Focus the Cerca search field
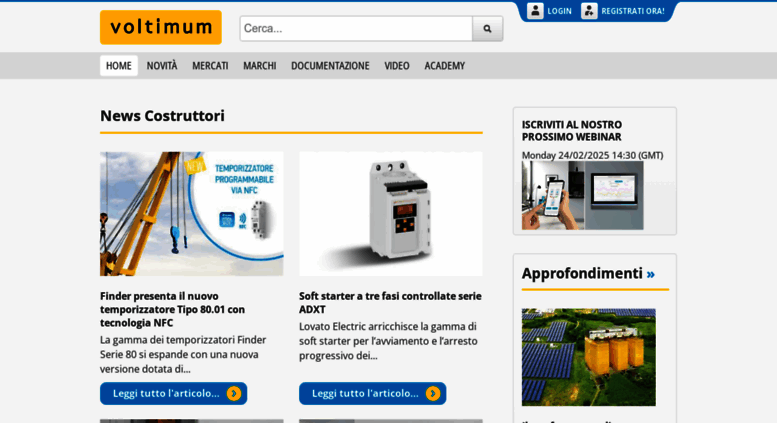This screenshot has height=423, width=777. pos(356,29)
